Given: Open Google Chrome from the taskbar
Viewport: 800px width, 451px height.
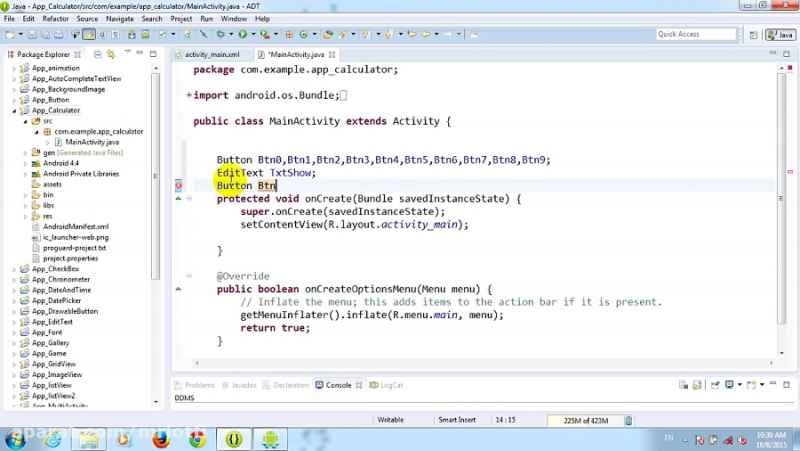Looking at the screenshot, I should tap(197, 439).
